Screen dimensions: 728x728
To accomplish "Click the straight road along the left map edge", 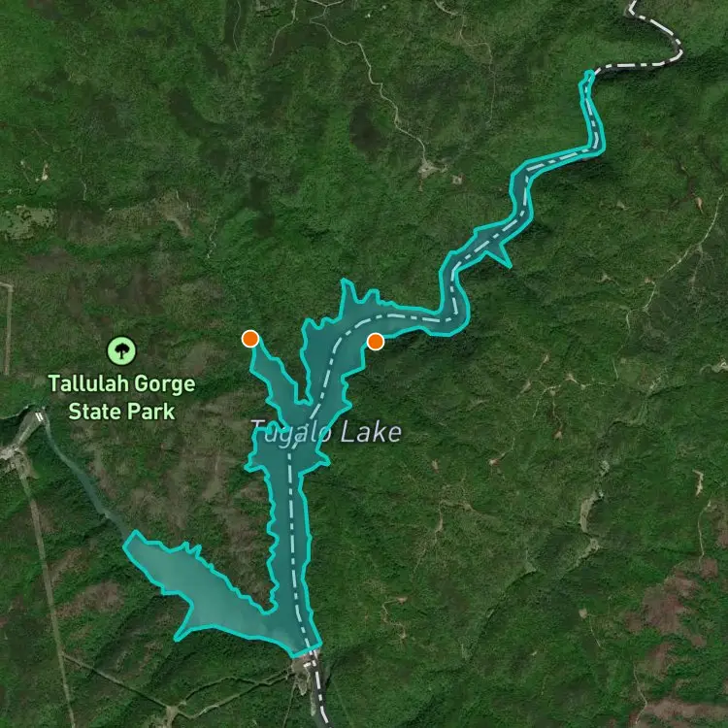I will (8, 327).
